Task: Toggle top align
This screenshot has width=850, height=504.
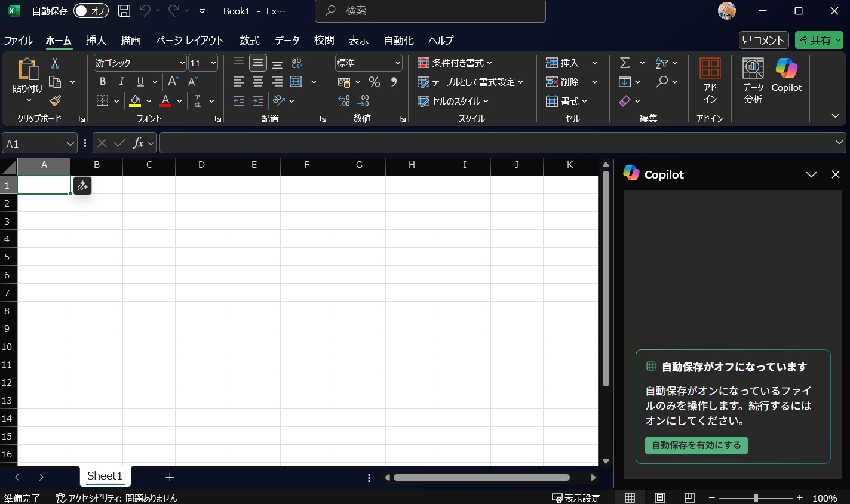Action: pos(239,63)
